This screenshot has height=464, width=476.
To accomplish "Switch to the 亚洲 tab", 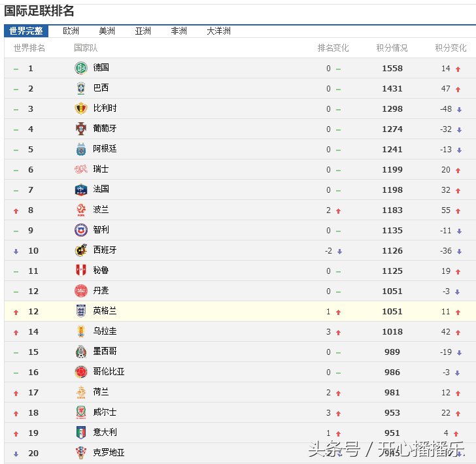I will click(143, 31).
